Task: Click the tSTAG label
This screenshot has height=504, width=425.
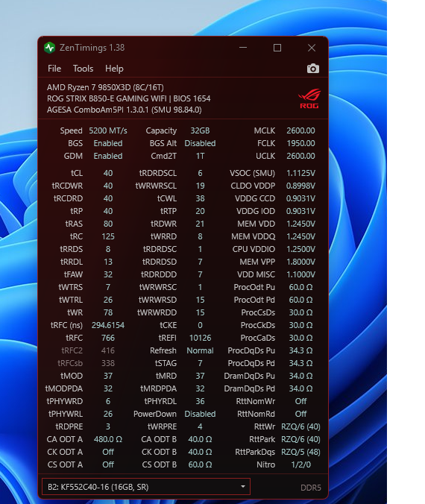Action: [x=166, y=363]
